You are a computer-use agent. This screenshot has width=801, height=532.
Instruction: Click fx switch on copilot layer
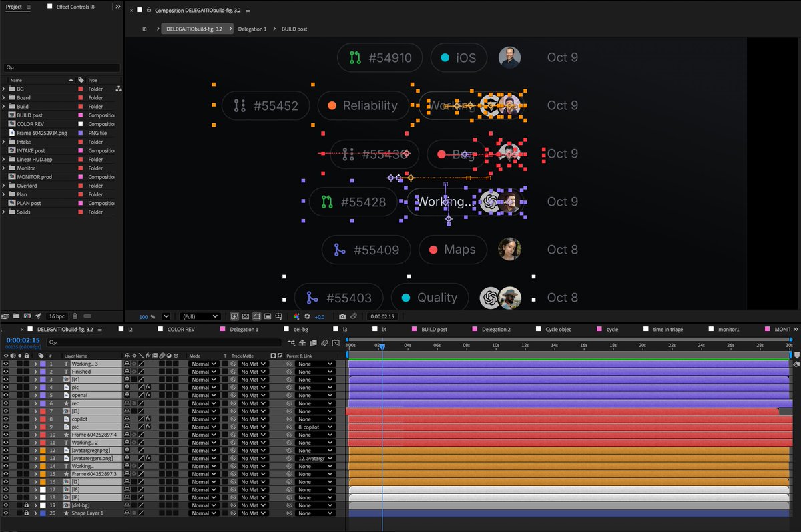[x=148, y=419]
